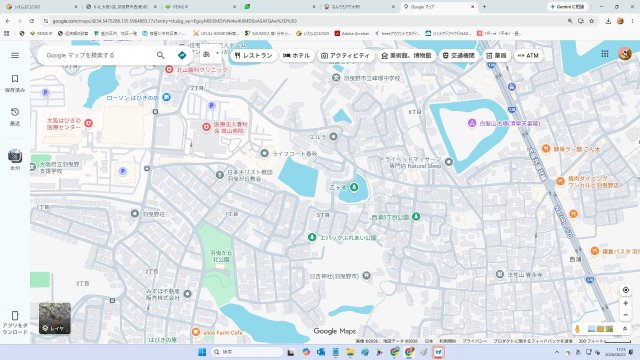
Task: Zoom in with the plus button
Action: point(625,303)
